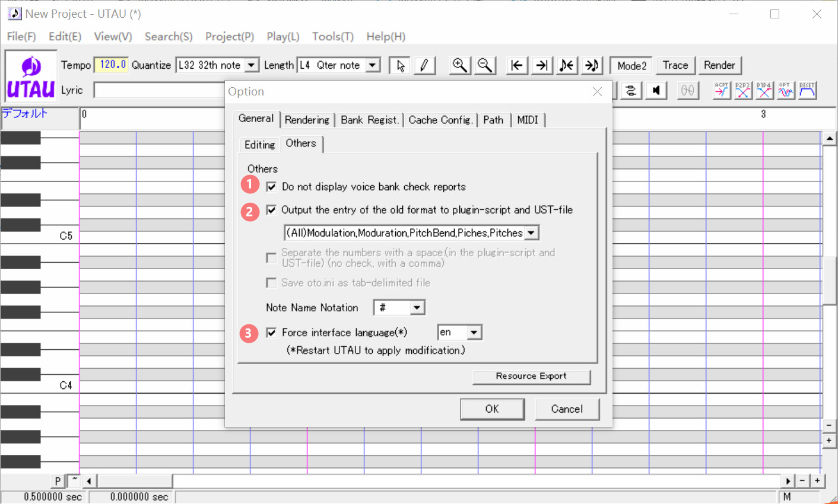Open the old format entries dropdown
The height and width of the screenshot is (504, 838).
(x=532, y=233)
